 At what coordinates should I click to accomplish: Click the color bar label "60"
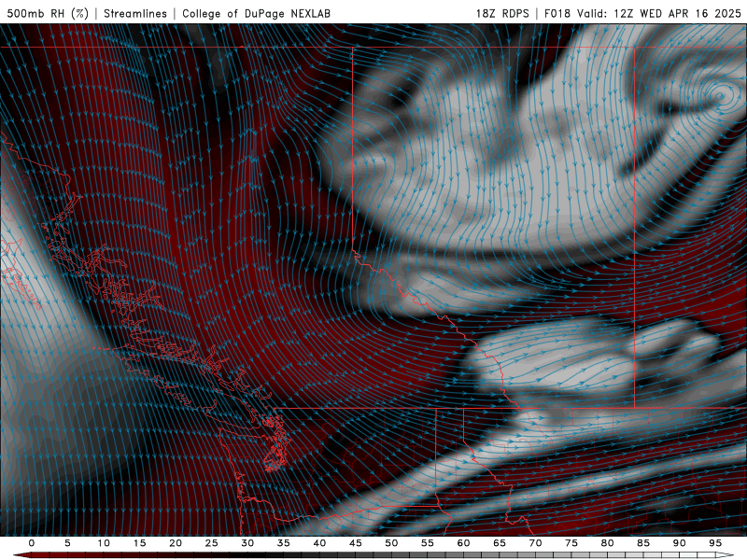point(463,543)
